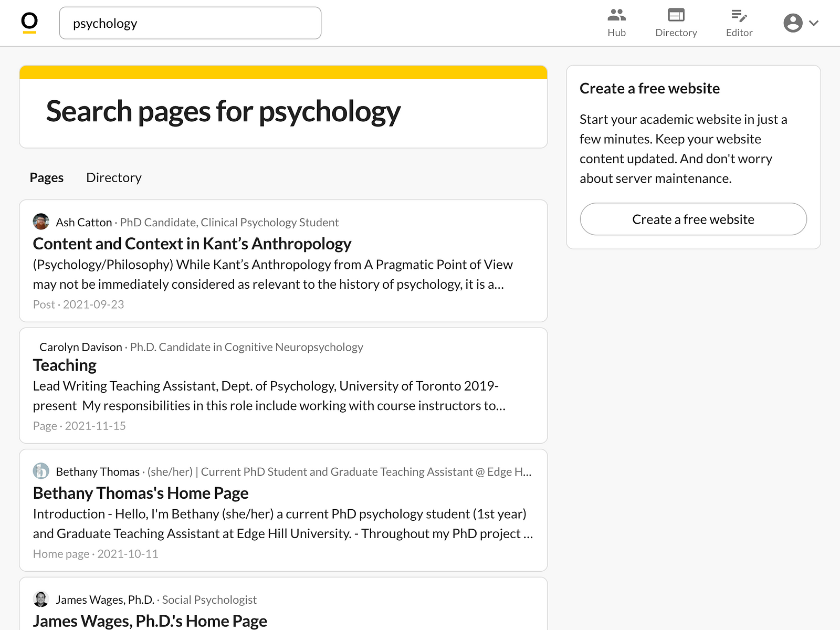
Task: Click author name Bethany Thomas
Action: [98, 471]
